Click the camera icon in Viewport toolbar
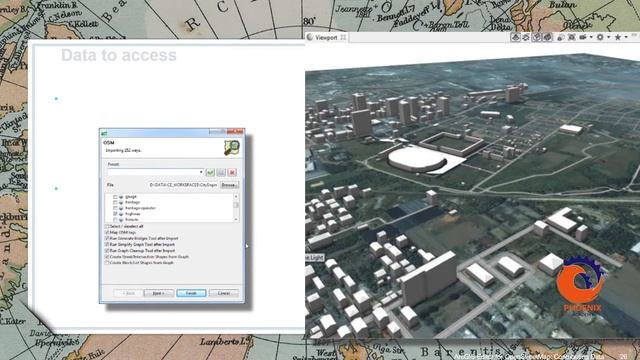640x360 pixels. coord(583,37)
